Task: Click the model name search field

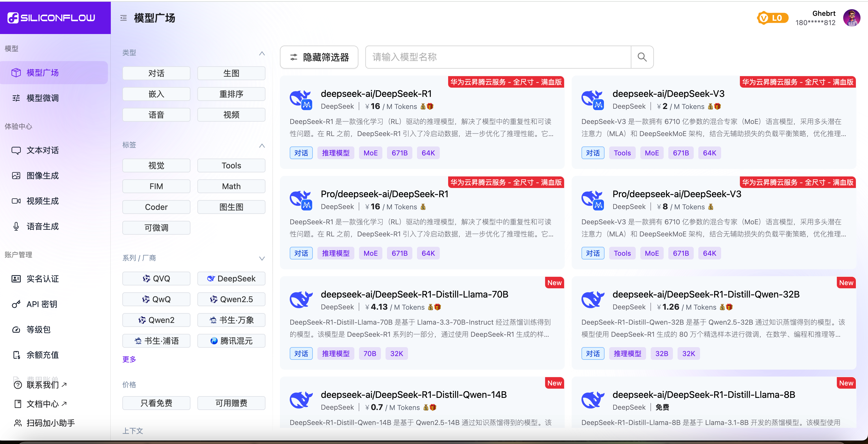Action: (498, 57)
